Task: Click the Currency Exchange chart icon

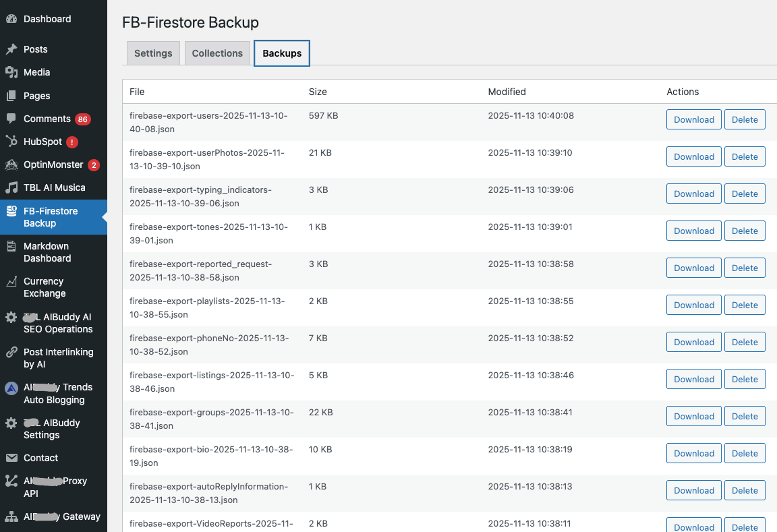Action: [11, 282]
